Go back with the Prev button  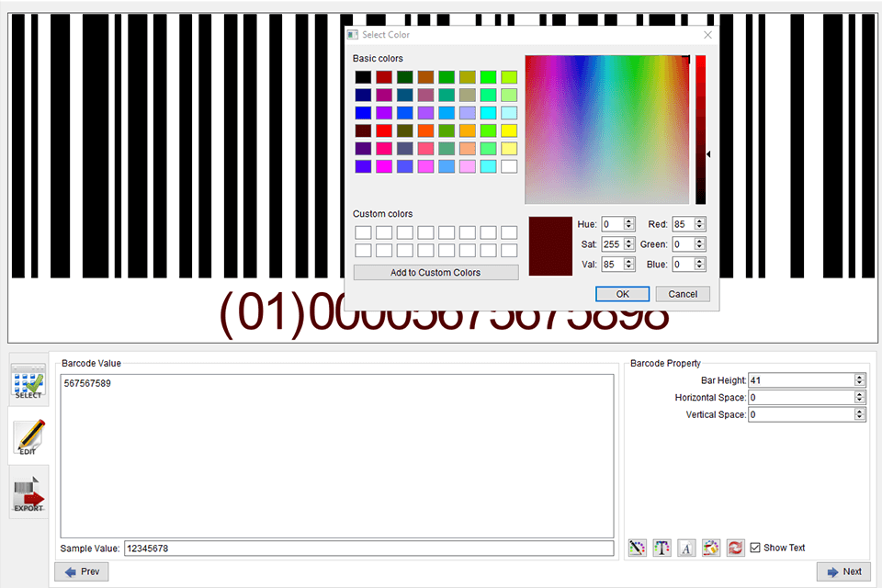coord(82,571)
